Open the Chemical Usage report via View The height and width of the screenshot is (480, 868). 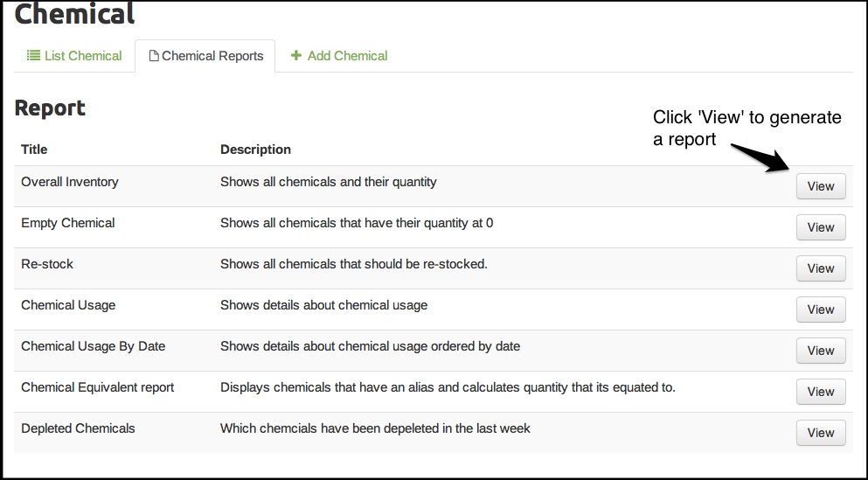821,310
